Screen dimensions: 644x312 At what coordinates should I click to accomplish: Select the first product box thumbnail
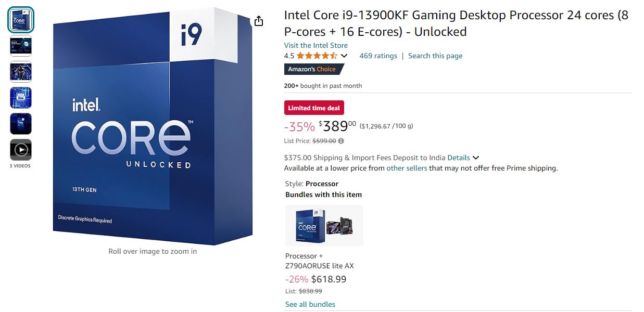21,19
